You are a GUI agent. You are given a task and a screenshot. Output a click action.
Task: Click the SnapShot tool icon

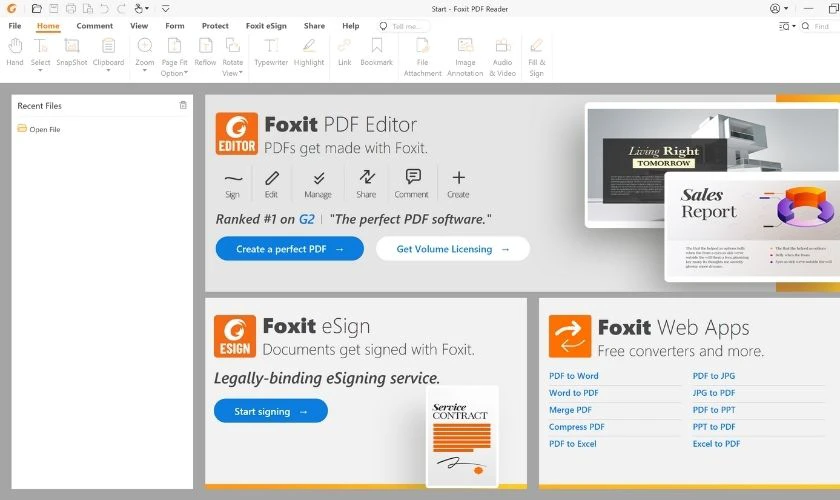[x=72, y=51]
